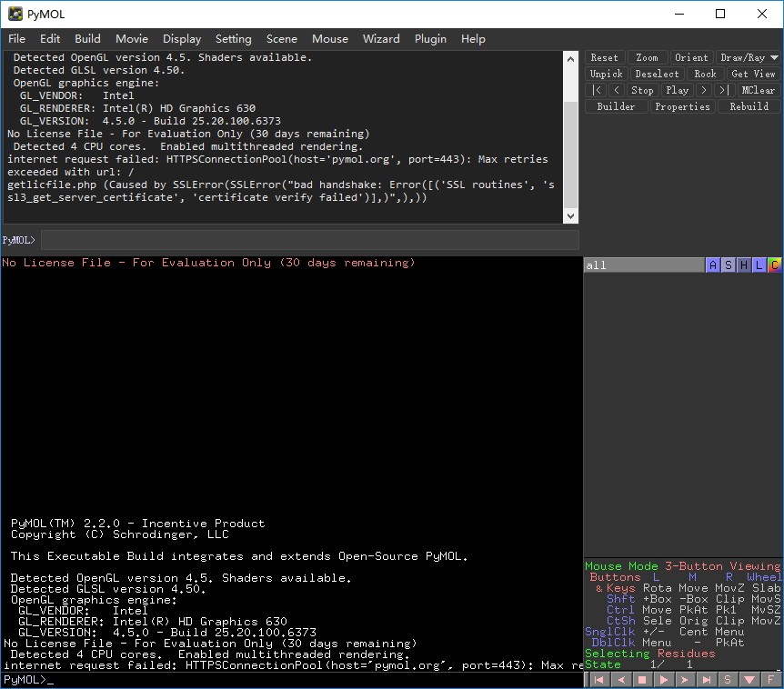
Task: Click the viewport PyMOL>_ command line
Action: (292, 680)
